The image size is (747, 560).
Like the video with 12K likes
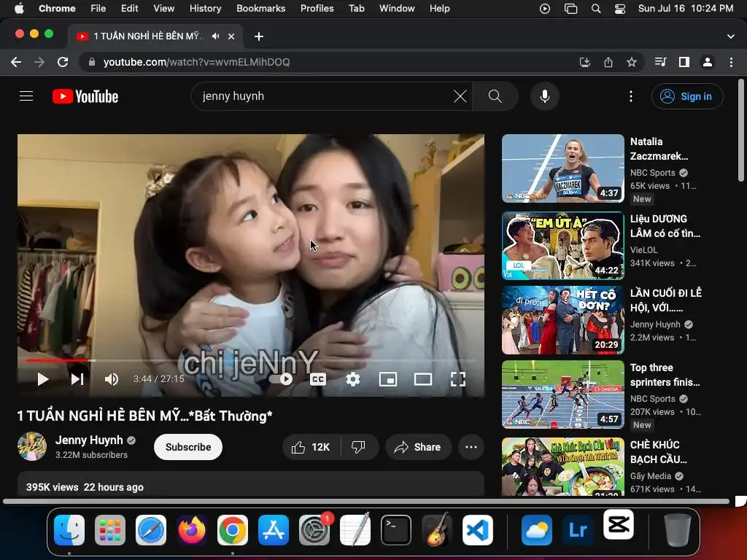(311, 447)
